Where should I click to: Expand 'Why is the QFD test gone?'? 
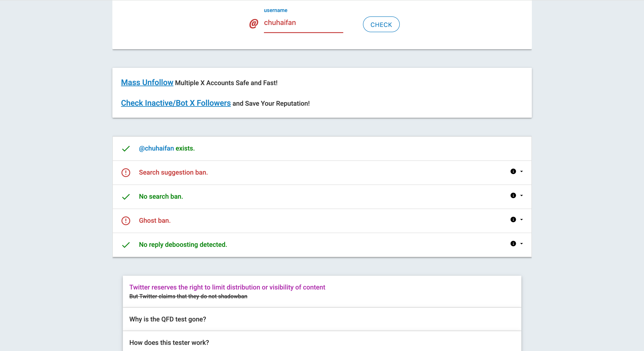click(168, 319)
